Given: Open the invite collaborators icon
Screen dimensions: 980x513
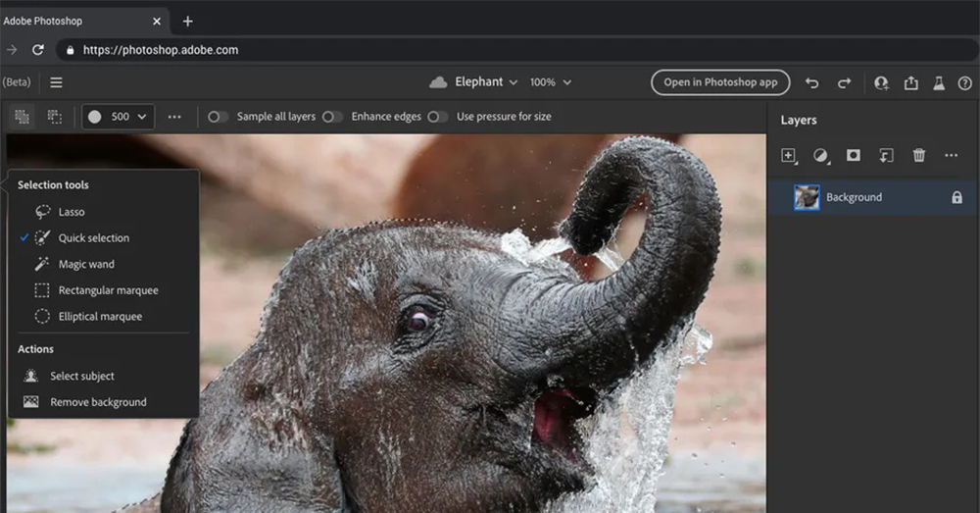Looking at the screenshot, I should (x=881, y=83).
